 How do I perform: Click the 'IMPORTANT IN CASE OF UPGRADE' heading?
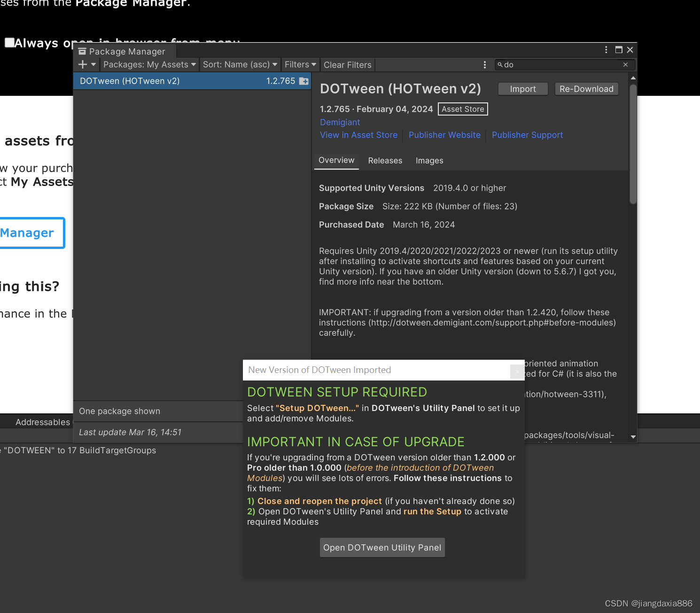[356, 442]
